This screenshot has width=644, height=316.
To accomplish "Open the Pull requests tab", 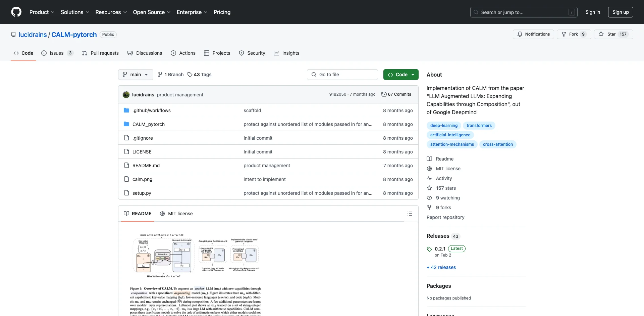I will [100, 53].
